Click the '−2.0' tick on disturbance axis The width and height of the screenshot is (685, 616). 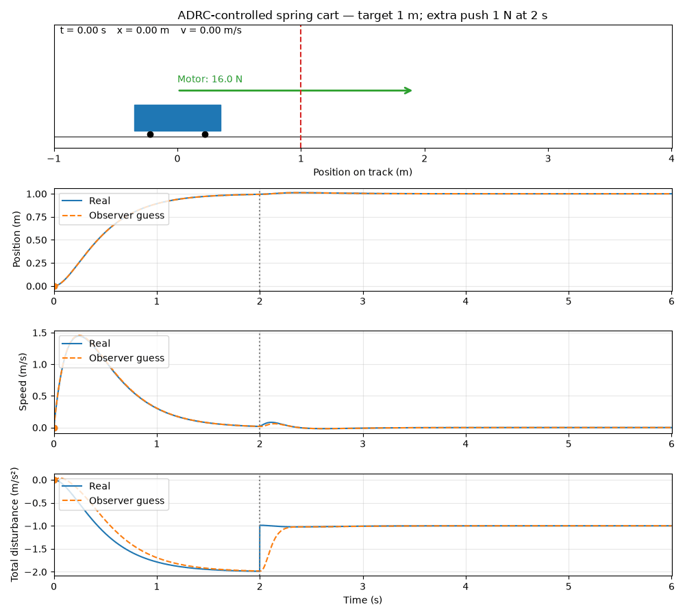[x=37, y=572]
